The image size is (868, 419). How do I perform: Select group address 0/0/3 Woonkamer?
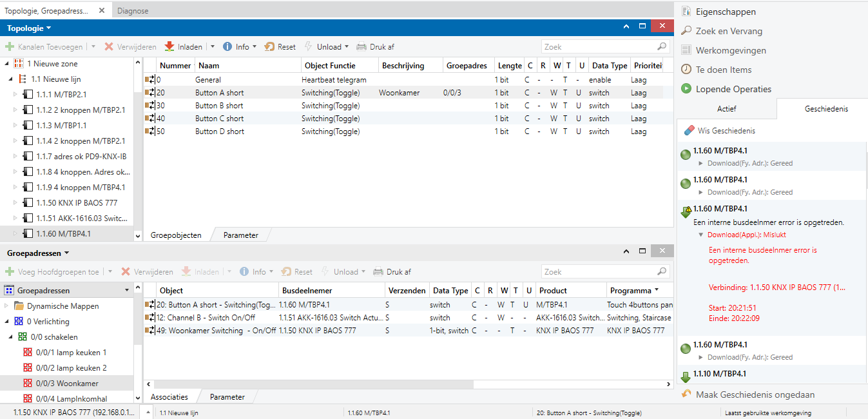67,384
